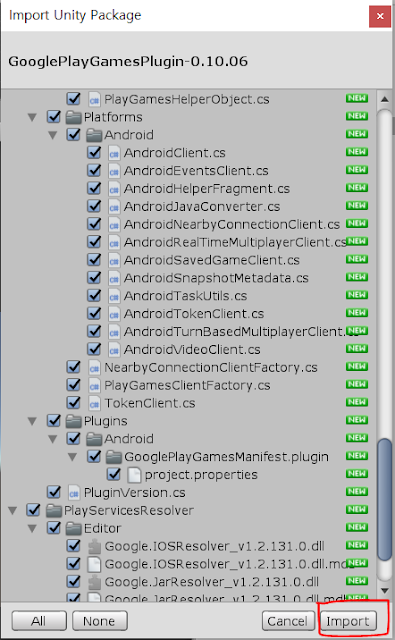Screen dimensions: 395x640
Task: Click AndroidTaskUtils.cs script icon
Action: coord(114,296)
